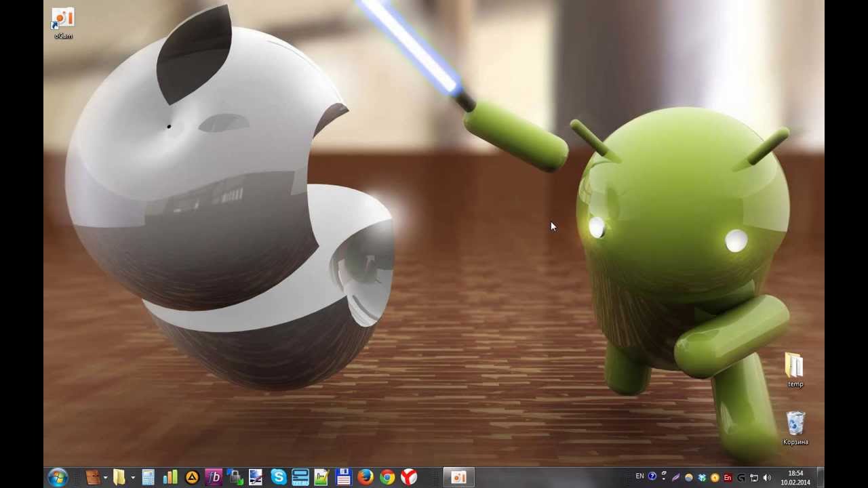Click the blue question mark tray icon
Viewport: 868px width, 488px height.
coord(652,476)
